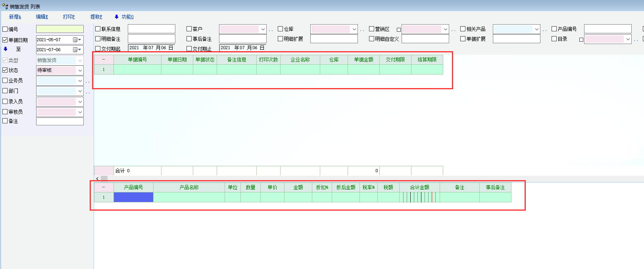Viewport: 644px width, 269px height.
Task: Uncheck the 单据日期 checkbox
Action: pyautogui.click(x=5, y=40)
